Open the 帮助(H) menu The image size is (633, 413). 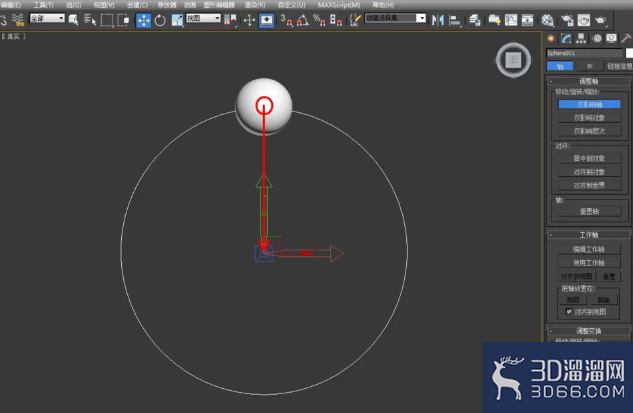click(x=383, y=5)
